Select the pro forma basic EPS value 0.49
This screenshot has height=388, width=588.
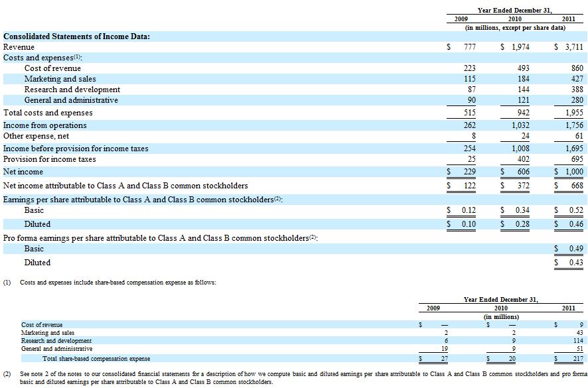point(576,249)
